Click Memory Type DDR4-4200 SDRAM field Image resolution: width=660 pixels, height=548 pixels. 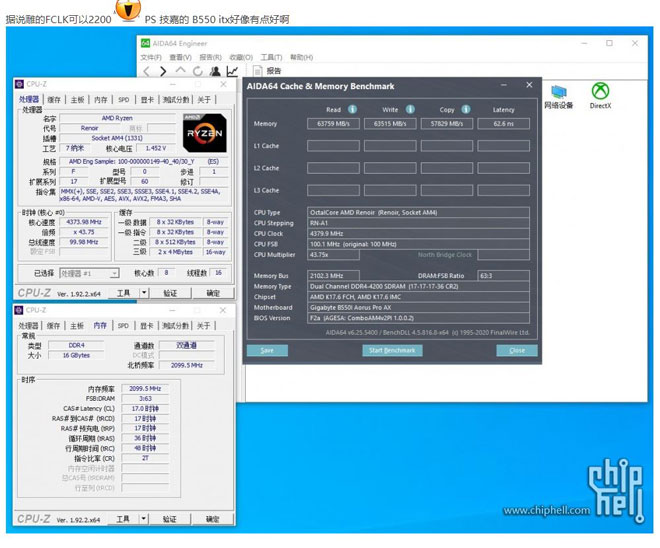(418, 286)
